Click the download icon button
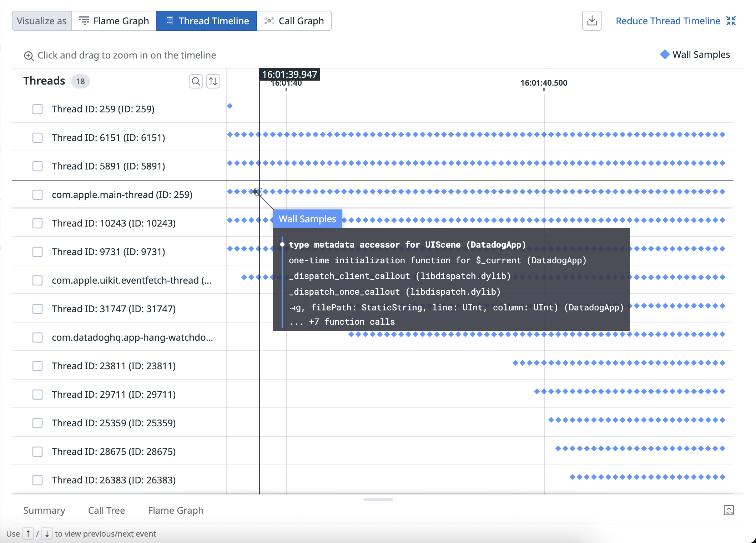Screen dimensions: 756x543 (592, 21)
